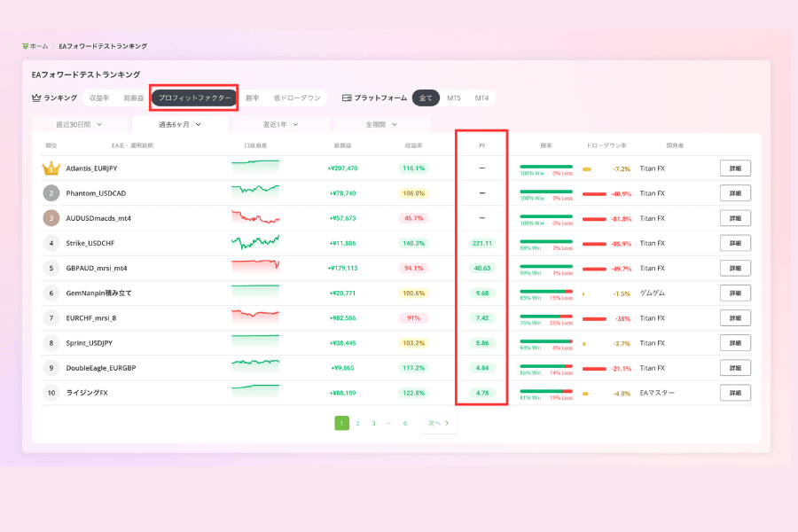Click the rank 3 bronze badge

51,218
